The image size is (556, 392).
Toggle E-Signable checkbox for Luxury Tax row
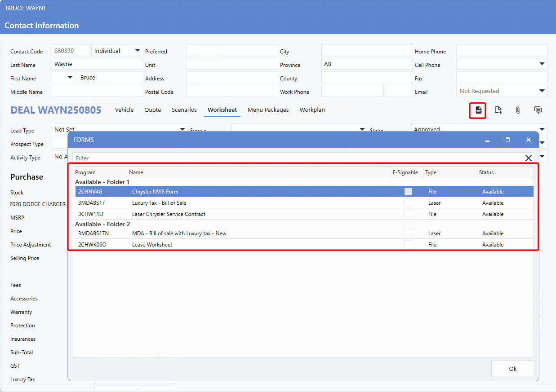point(408,203)
